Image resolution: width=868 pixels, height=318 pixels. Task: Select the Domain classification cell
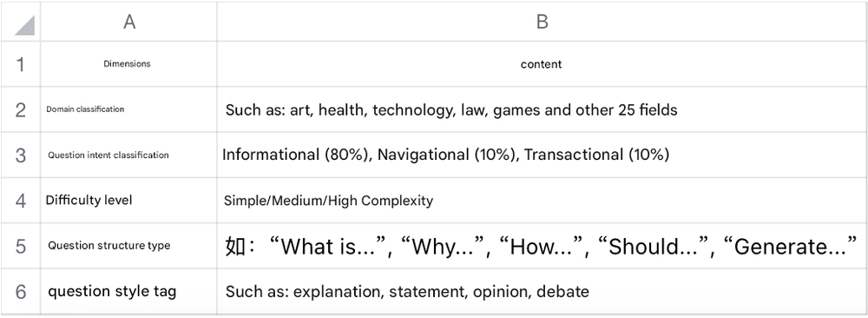[x=129, y=109]
